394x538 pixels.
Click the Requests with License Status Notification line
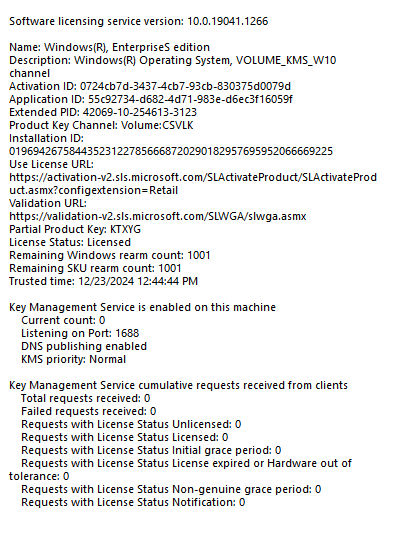pos(133,502)
